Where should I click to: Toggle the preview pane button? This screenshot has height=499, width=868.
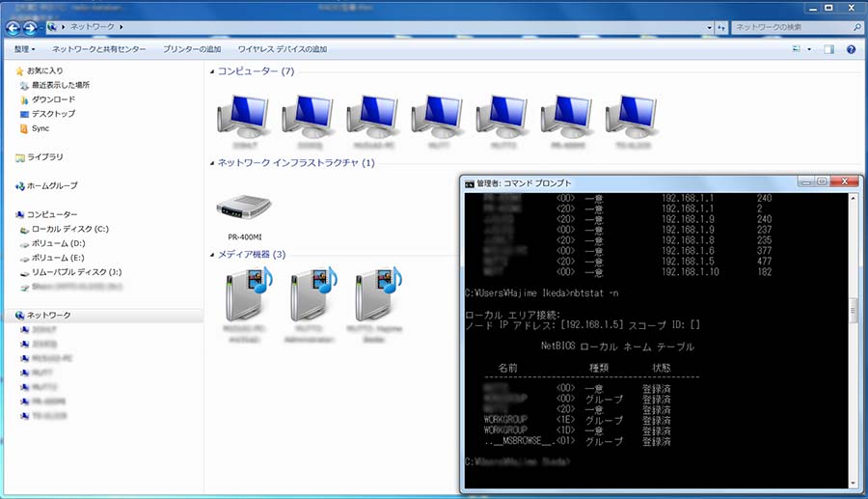[828, 48]
